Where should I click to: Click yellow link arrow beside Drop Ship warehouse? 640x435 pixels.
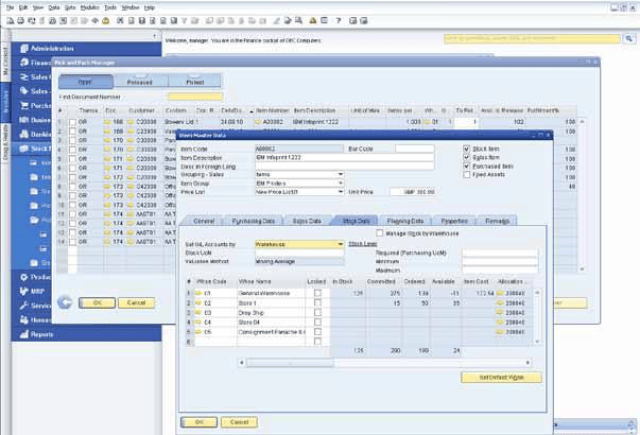tap(197, 312)
